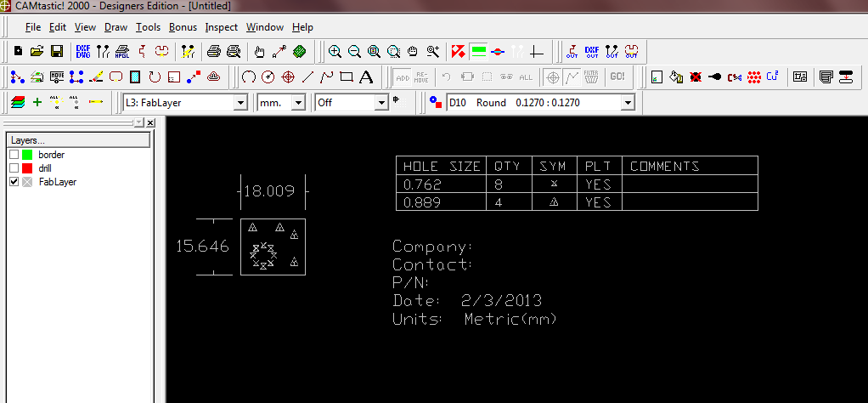Image resolution: width=868 pixels, height=403 pixels.
Task: Click the GO! button
Action: coord(617,77)
